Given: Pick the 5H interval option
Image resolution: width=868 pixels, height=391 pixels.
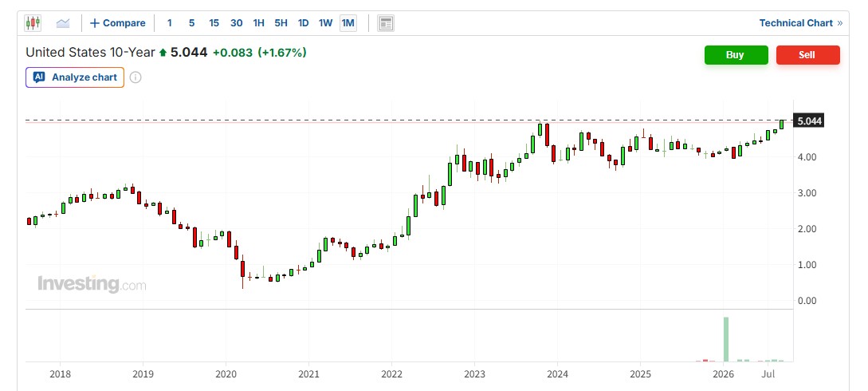Looking at the screenshot, I should (281, 23).
